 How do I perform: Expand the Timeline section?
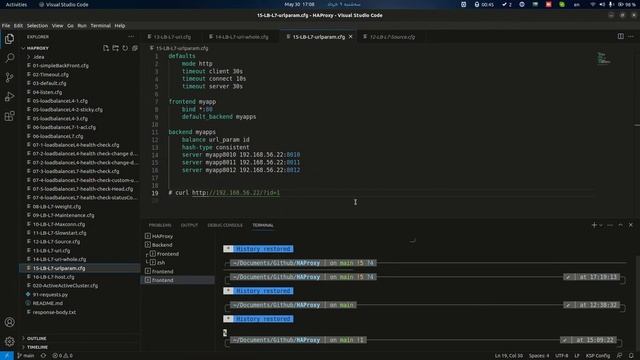37,347
